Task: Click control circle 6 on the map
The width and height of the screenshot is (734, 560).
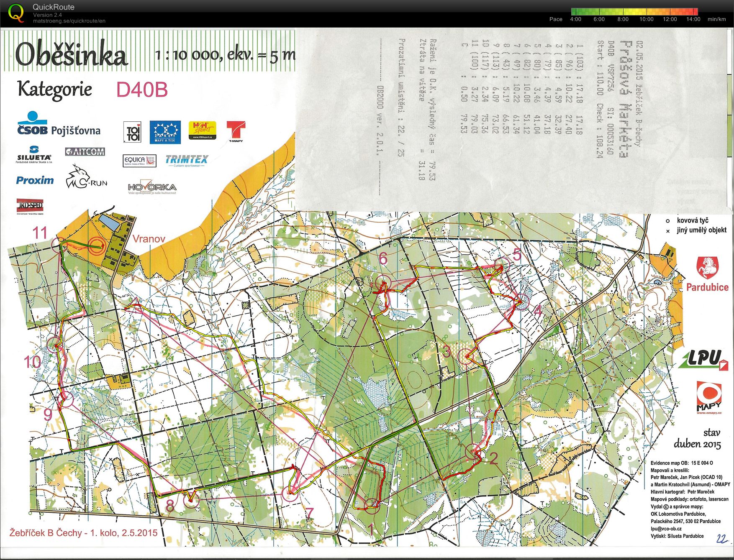Action: click(382, 283)
